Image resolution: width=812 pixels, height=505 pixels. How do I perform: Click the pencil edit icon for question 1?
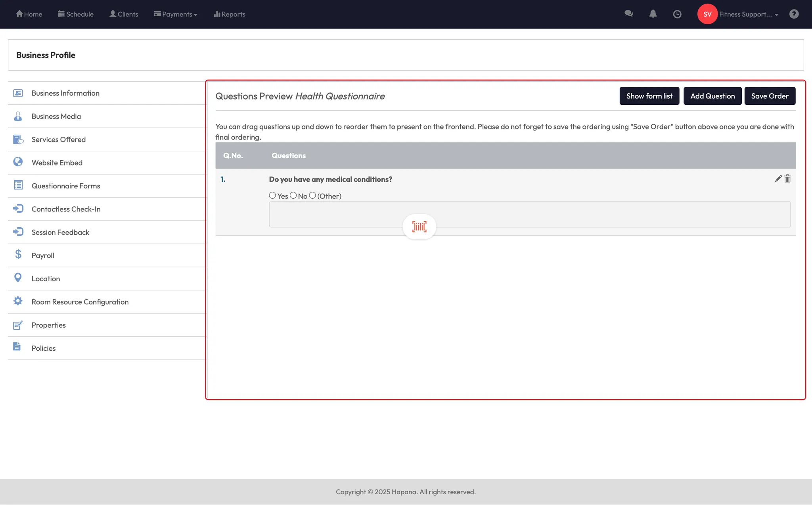point(778,179)
